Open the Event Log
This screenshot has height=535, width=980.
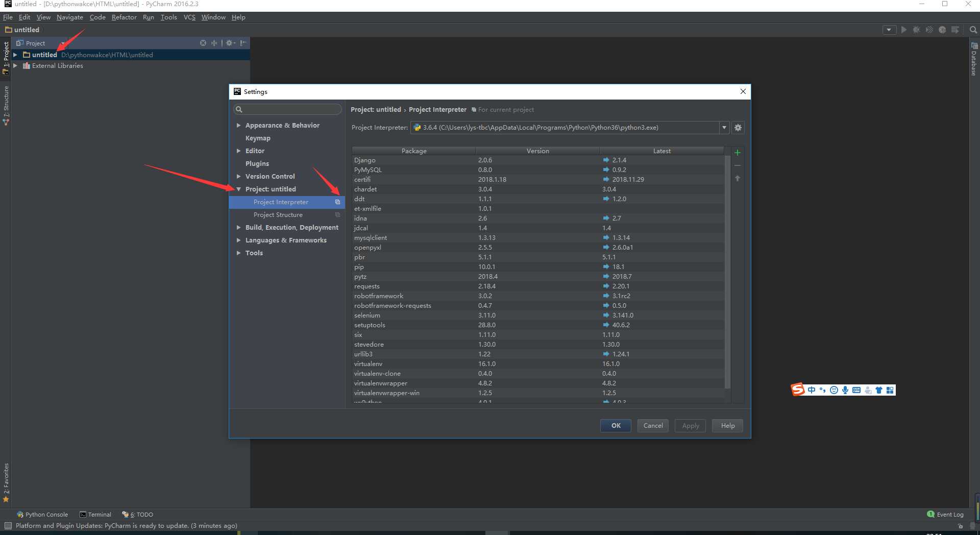coord(945,515)
